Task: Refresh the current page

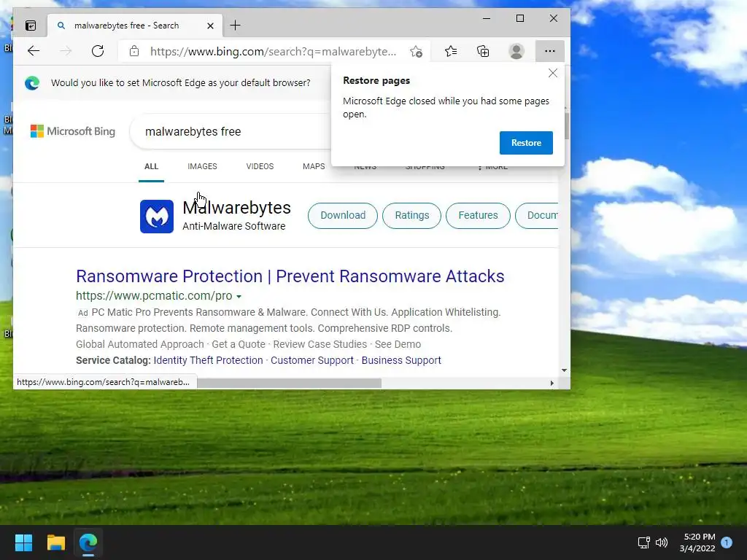Action: 98,51
